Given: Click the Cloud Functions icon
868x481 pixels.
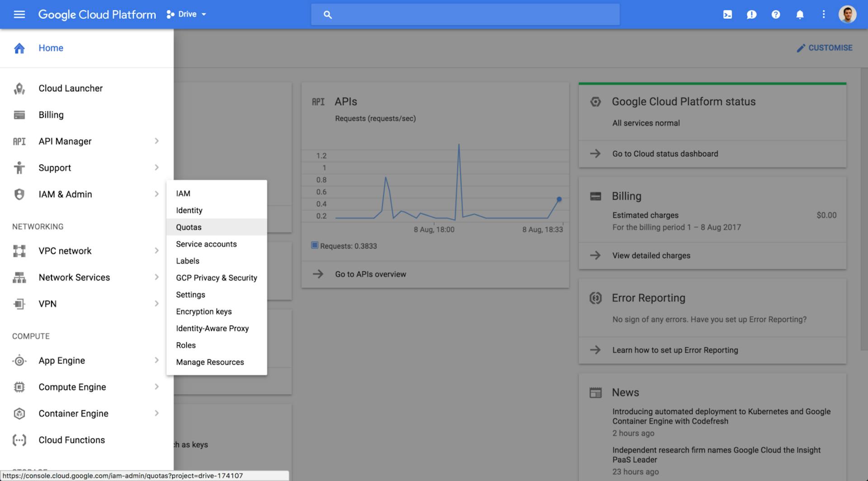Looking at the screenshot, I should [x=19, y=439].
